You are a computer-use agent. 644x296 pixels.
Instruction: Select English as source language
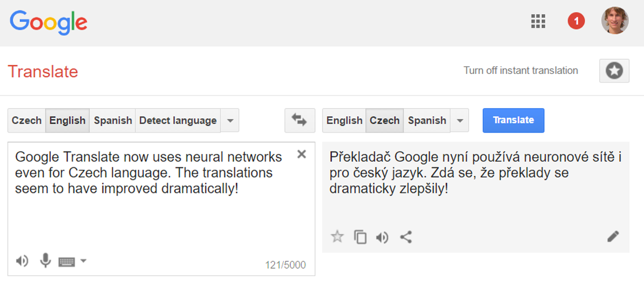tap(68, 120)
